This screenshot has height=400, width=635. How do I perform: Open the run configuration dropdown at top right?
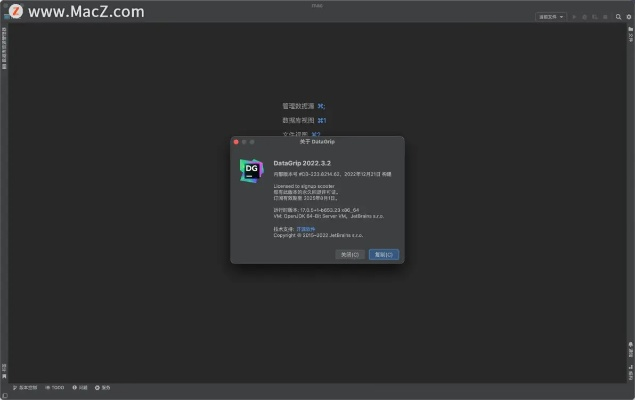tap(551, 17)
